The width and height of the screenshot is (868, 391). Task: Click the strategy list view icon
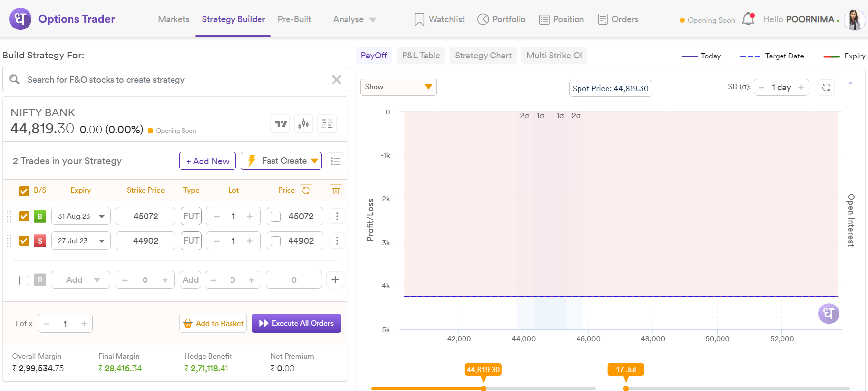point(335,161)
